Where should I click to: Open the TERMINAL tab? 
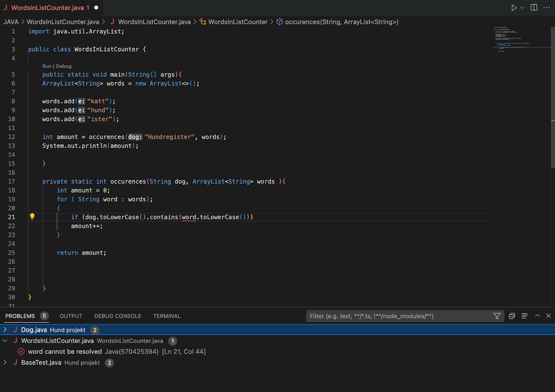pos(166,316)
